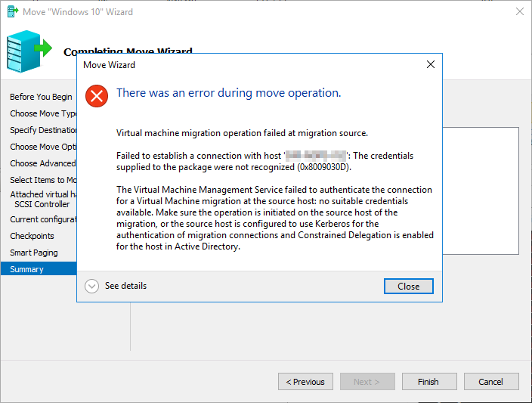
Task: Open the Choose Move Type step
Action: point(43,113)
